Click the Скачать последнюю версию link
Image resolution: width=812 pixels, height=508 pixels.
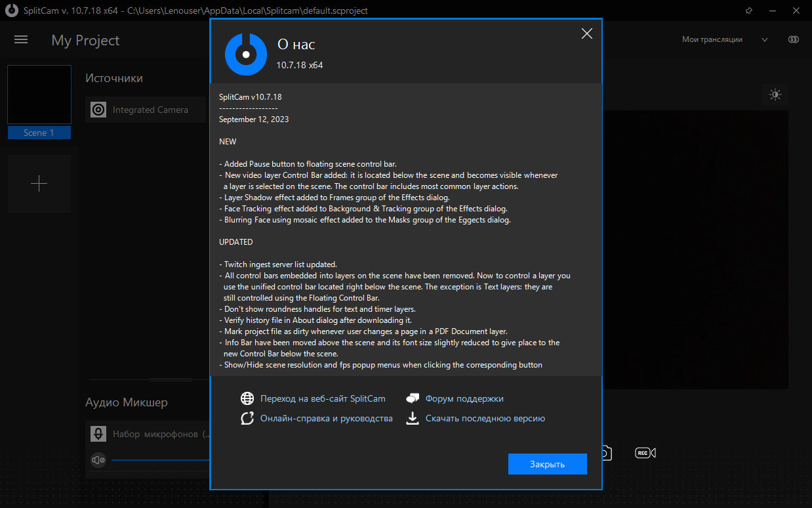(x=485, y=418)
